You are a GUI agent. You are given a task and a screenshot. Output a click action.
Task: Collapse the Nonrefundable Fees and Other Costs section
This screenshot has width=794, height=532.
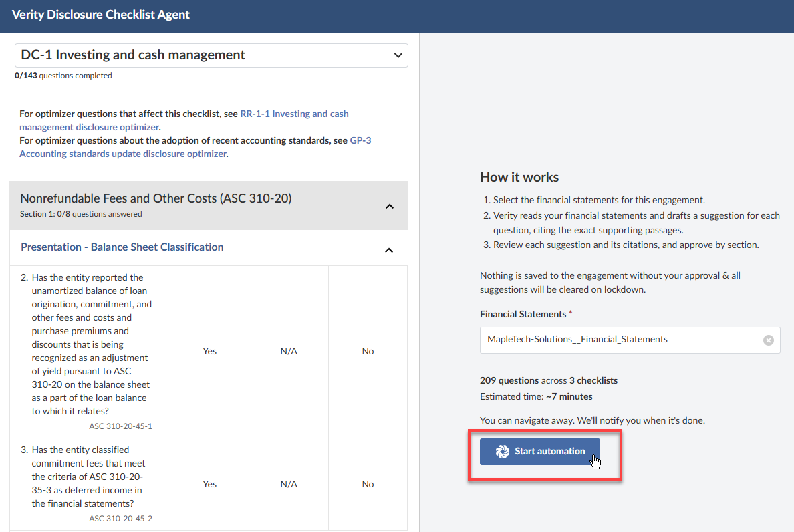(x=390, y=206)
